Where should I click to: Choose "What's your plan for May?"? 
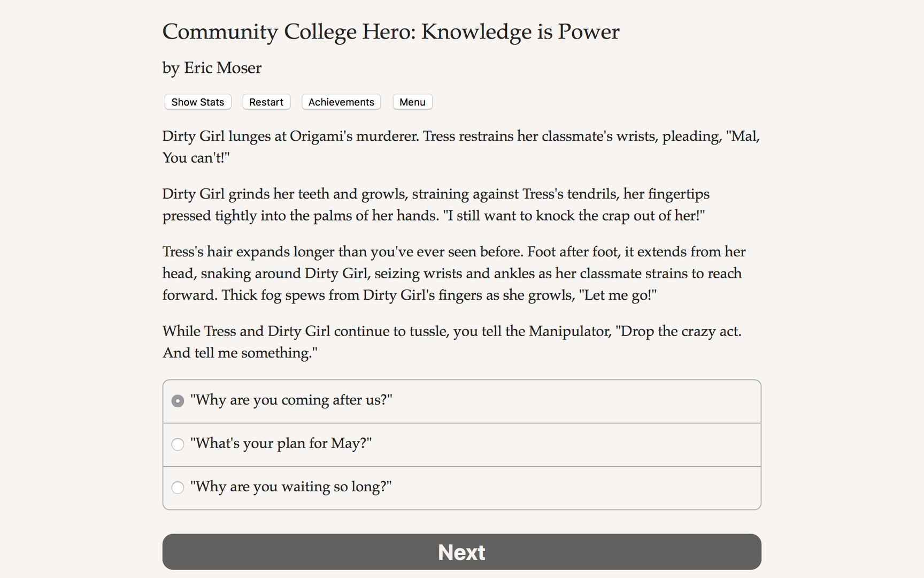coord(281,444)
